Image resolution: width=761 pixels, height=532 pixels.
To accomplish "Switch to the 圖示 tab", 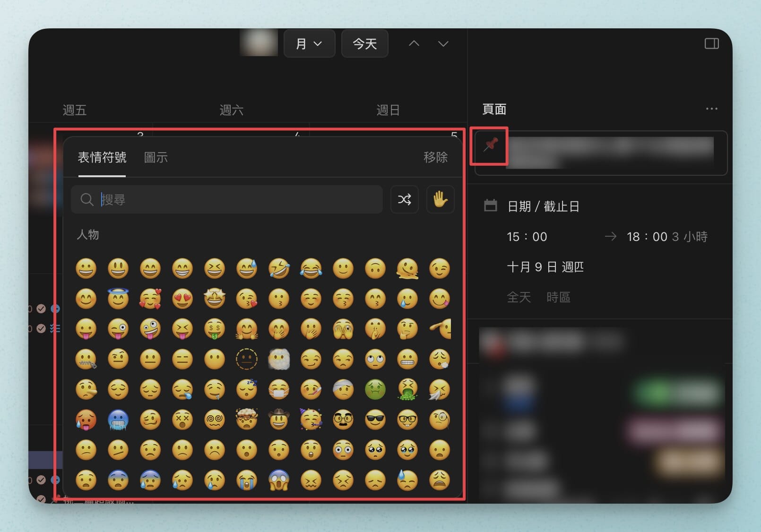I will point(156,157).
